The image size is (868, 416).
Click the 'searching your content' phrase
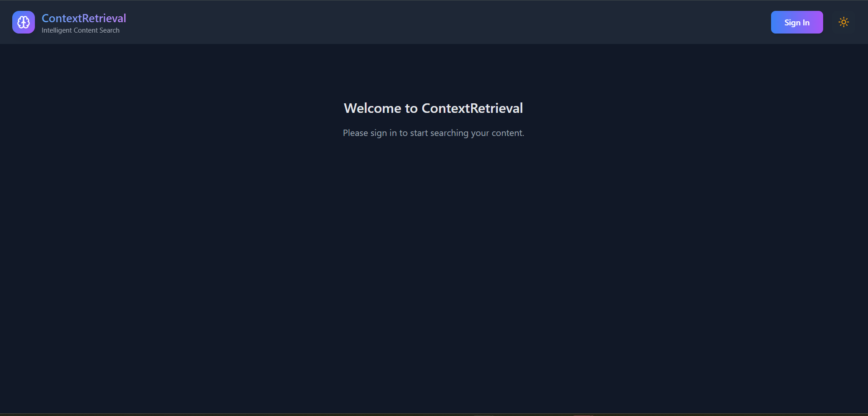477,133
